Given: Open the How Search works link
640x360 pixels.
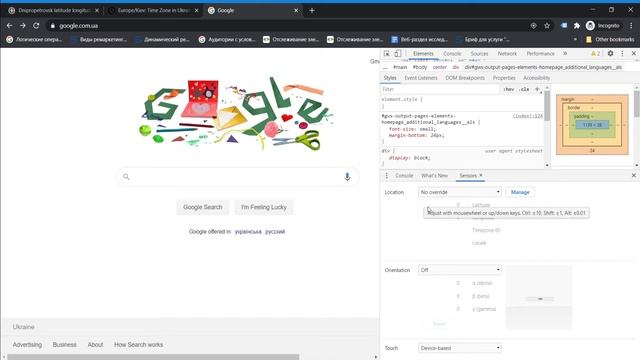Looking at the screenshot, I should click(138, 344).
